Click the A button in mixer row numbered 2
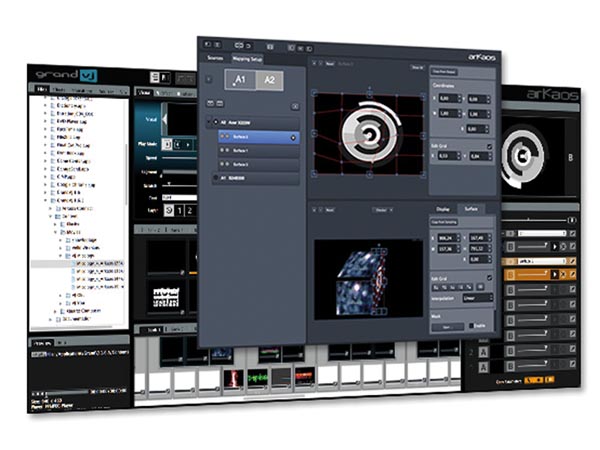The image size is (600, 450). coord(483,352)
